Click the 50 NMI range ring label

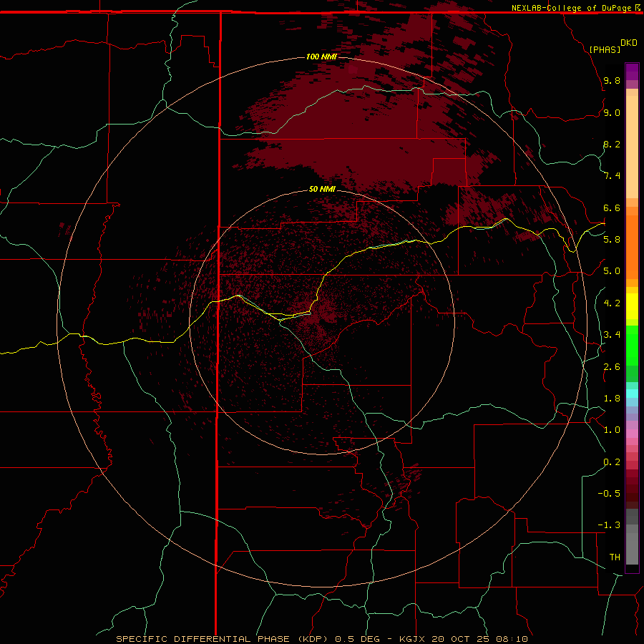(322, 189)
